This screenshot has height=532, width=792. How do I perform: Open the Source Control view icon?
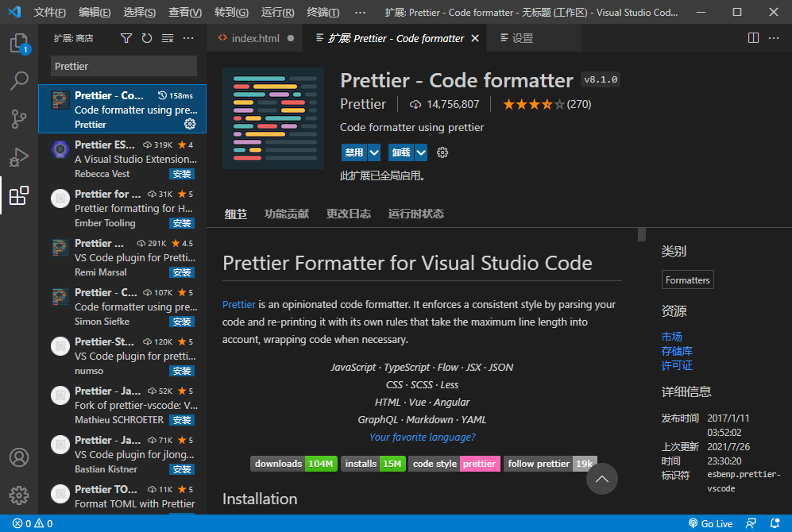pos(19,119)
